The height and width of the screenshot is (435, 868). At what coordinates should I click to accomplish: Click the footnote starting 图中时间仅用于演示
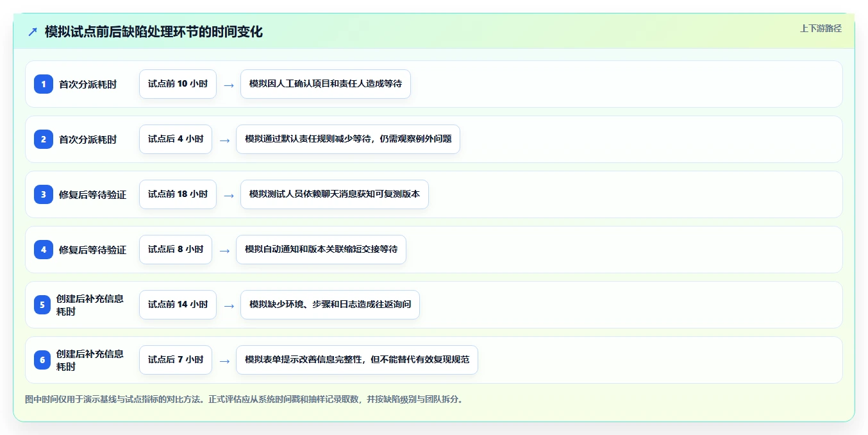[244, 399]
